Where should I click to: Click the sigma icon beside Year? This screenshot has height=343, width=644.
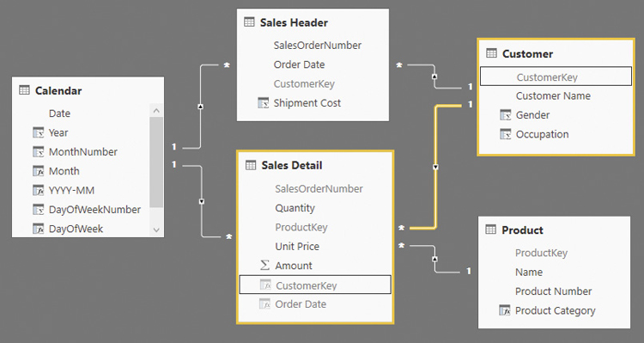pos(38,132)
